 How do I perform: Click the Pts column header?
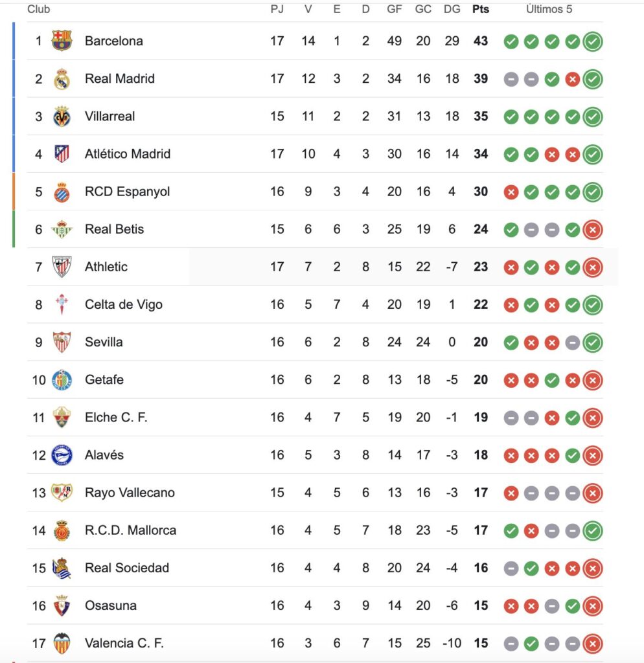pyautogui.click(x=481, y=9)
